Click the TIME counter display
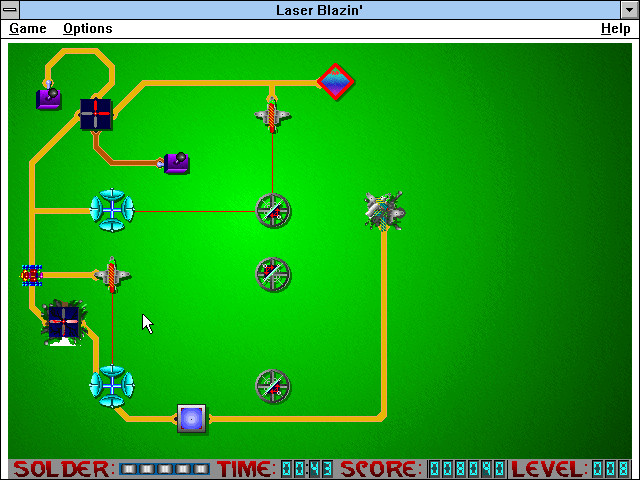Image resolution: width=640 pixels, height=480 pixels. pos(307,469)
